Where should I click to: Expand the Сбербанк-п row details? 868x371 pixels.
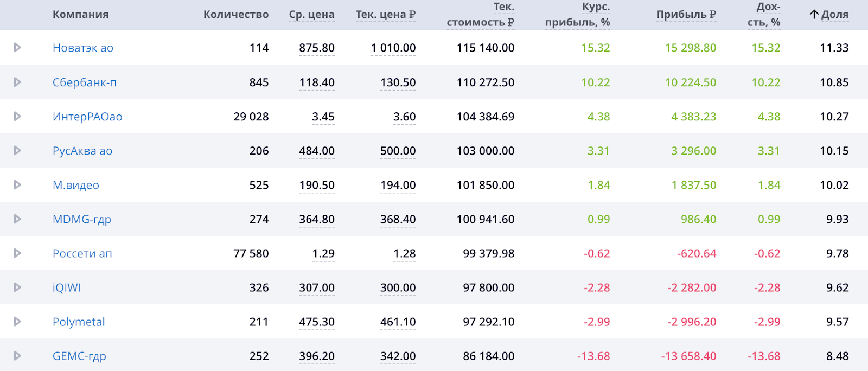(17, 82)
